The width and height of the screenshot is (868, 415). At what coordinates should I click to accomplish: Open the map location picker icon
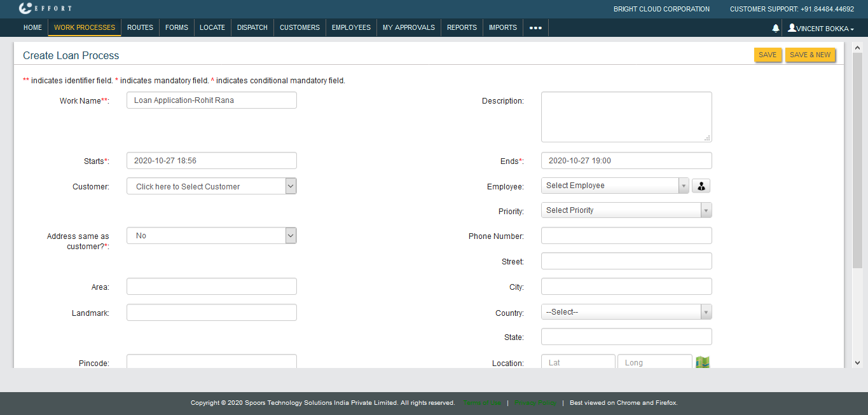click(702, 362)
